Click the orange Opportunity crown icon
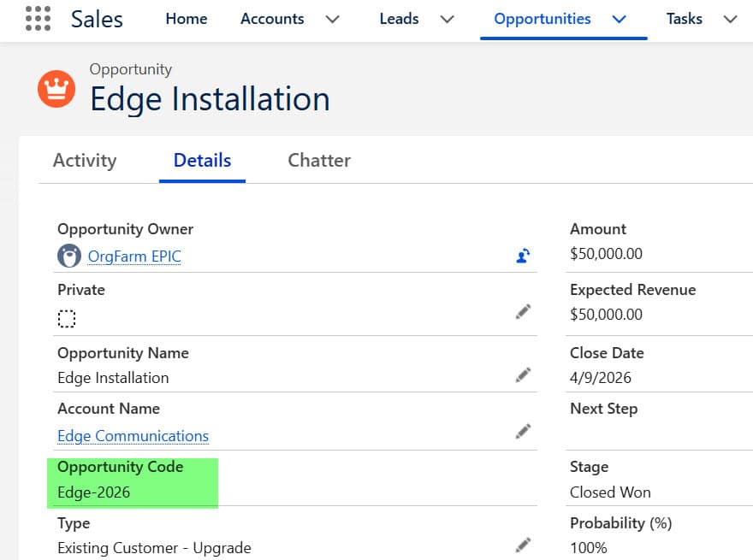Image resolution: width=753 pixels, height=560 pixels. pos(56,89)
